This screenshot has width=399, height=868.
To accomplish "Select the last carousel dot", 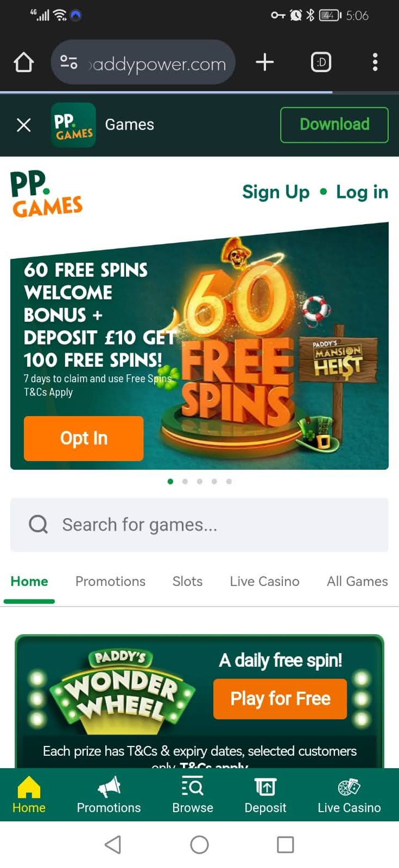I will point(229,481).
